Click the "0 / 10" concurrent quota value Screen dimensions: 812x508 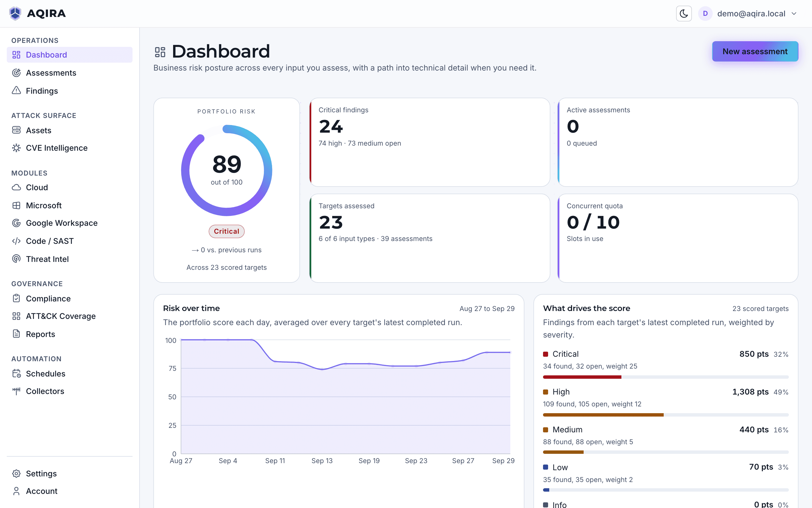coord(593,222)
